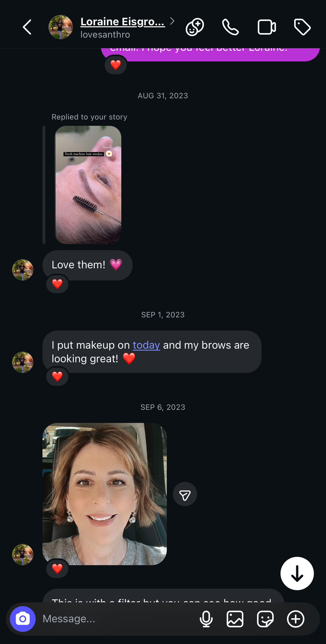This screenshot has width=326, height=644.
Task: Start a video call
Action: tap(267, 27)
